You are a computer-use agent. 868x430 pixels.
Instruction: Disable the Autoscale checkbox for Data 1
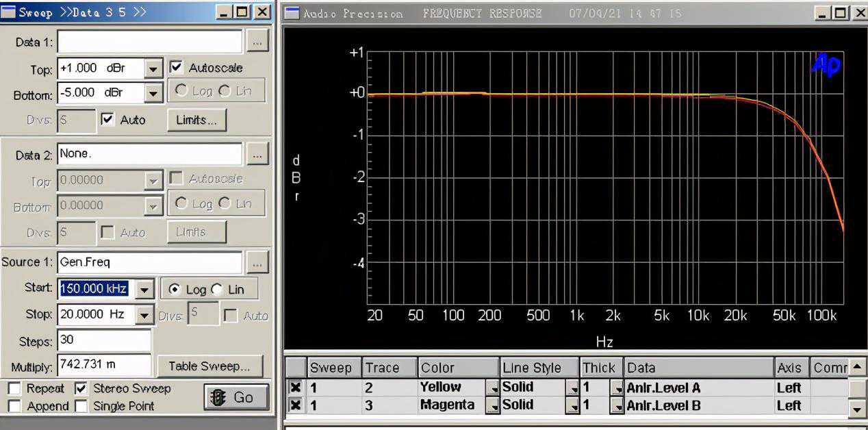tap(176, 67)
